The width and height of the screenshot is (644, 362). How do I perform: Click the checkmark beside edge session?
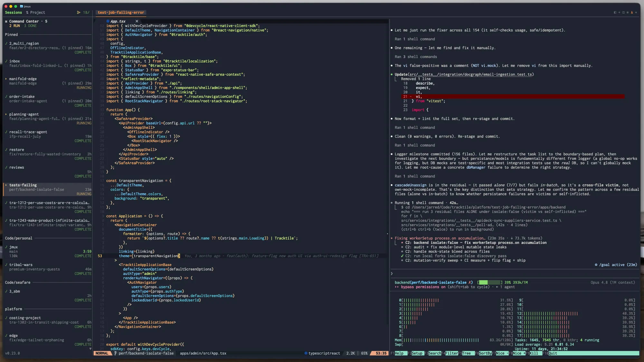tap(6, 336)
